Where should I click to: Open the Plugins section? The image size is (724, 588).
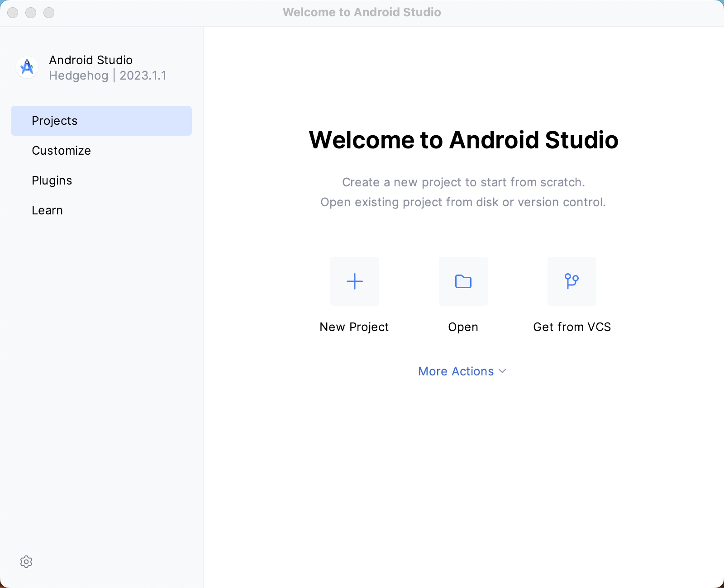(52, 180)
